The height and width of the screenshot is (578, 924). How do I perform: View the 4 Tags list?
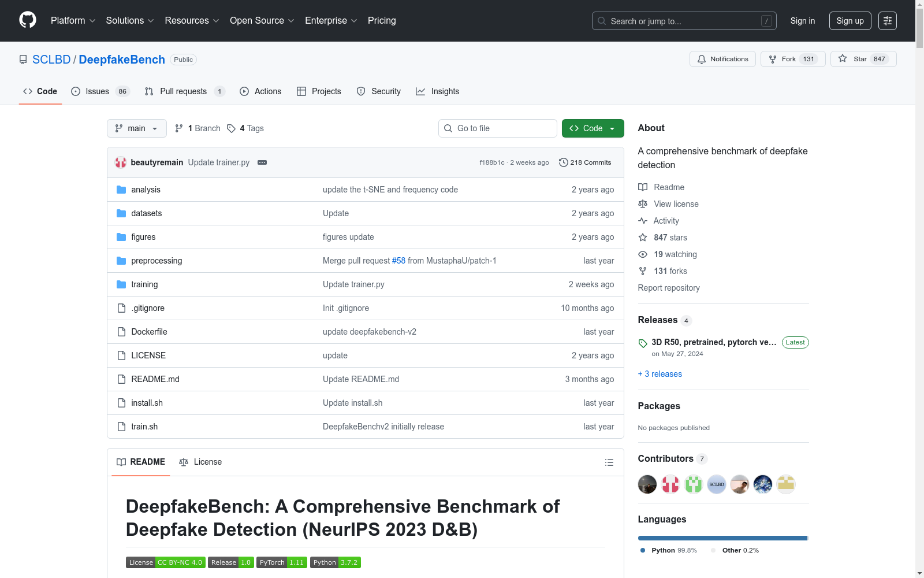click(x=245, y=128)
